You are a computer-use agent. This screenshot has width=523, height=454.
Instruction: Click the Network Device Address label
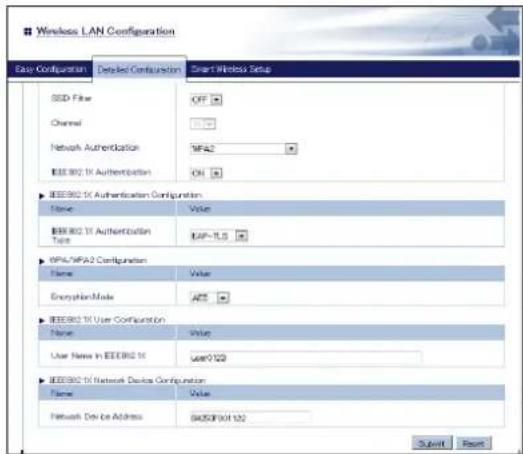[x=96, y=416]
